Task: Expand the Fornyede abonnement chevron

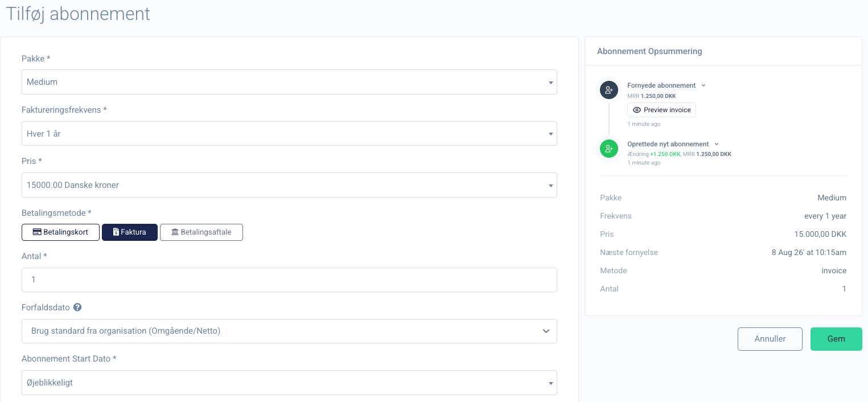Action: (x=704, y=85)
